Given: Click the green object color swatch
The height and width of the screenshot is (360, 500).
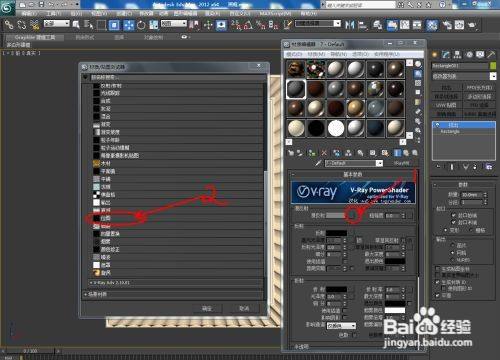Looking at the screenshot, I should click(x=493, y=66).
